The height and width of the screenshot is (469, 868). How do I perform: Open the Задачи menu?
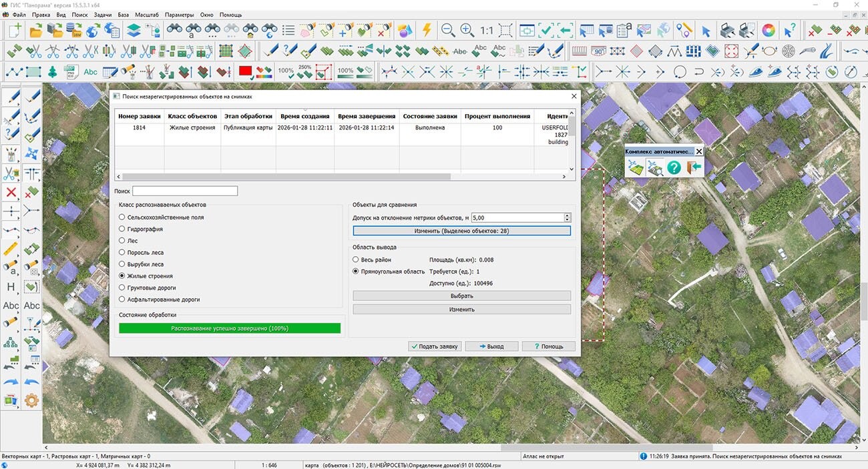point(103,15)
